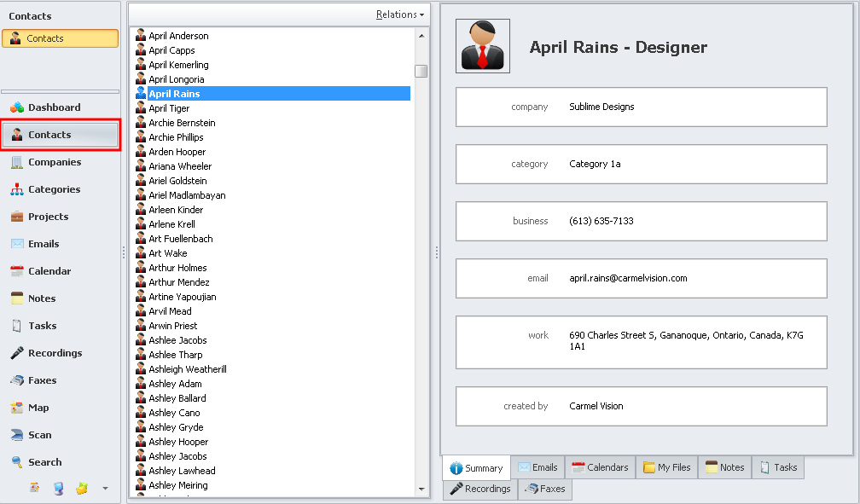Image resolution: width=860 pixels, height=504 pixels.
Task: Open the Dashboard navigation item
Action: [x=53, y=107]
